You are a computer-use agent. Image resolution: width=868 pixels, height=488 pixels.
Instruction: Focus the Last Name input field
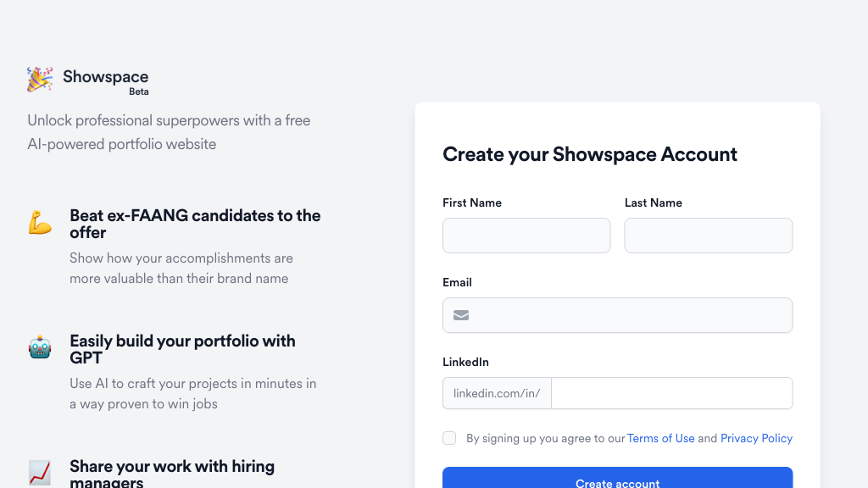point(708,236)
